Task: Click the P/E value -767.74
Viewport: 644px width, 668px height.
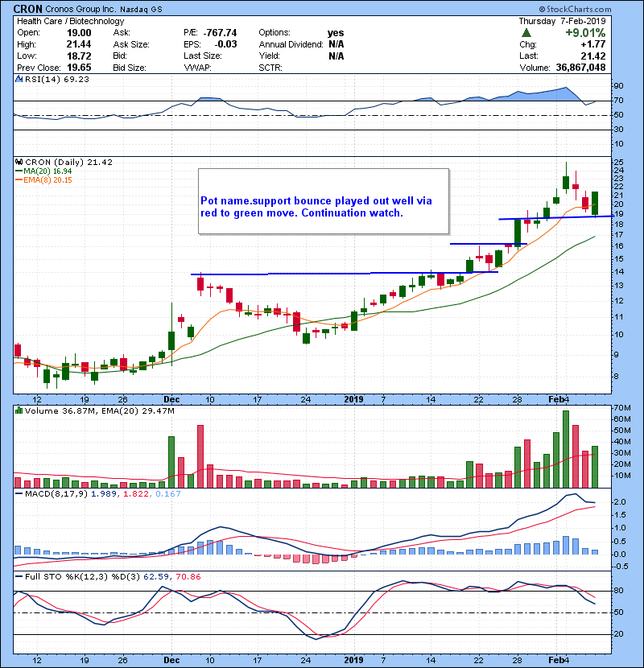Action: (x=220, y=33)
